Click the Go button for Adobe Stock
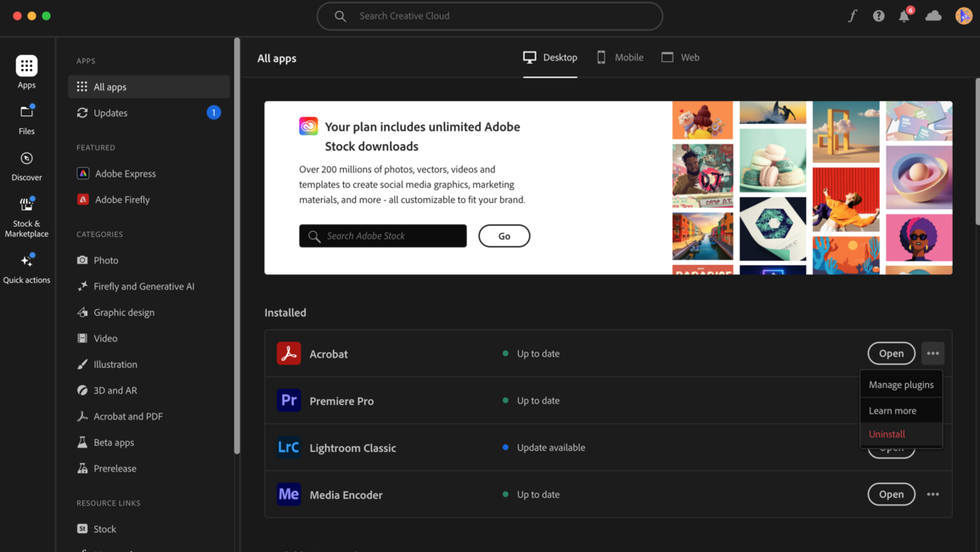This screenshot has height=552, width=980. pos(504,236)
